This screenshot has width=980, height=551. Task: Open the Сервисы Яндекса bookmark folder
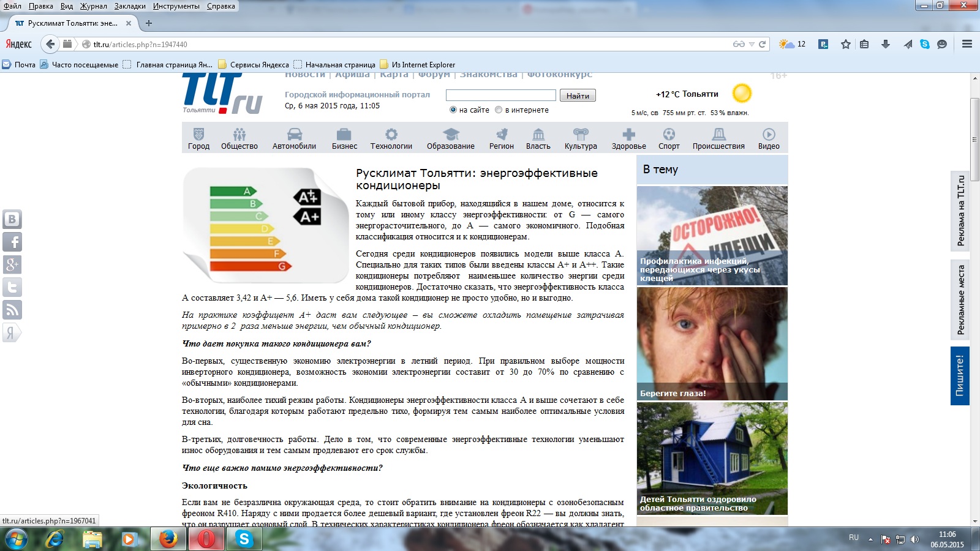254,64
